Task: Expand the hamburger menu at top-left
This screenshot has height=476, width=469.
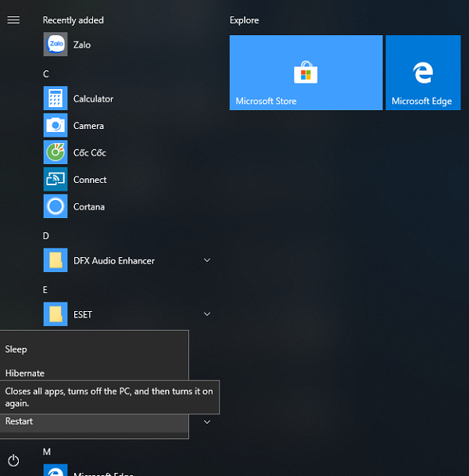Action: click(x=13, y=20)
